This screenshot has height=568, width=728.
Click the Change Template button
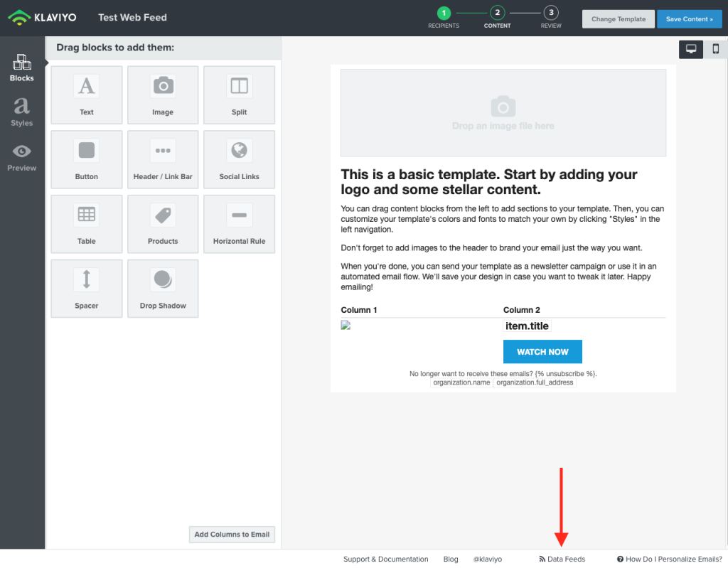[x=619, y=19]
